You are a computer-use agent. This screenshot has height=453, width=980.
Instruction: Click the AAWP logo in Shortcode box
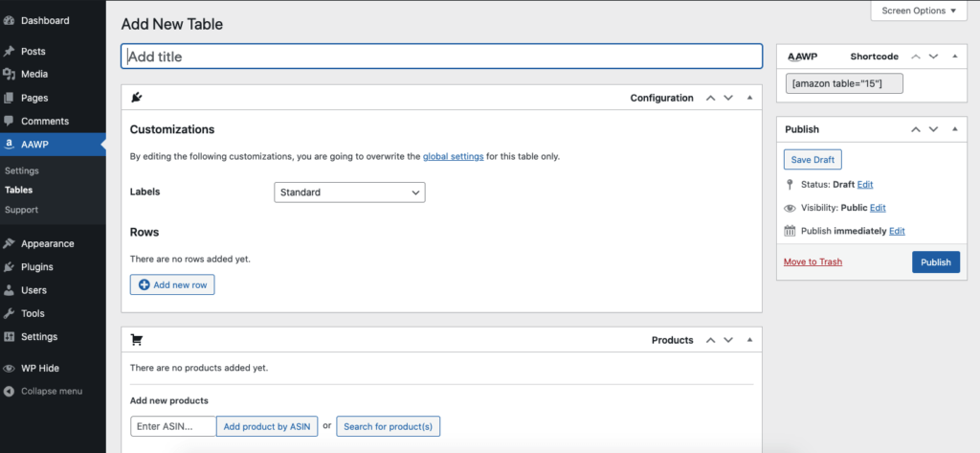pyautogui.click(x=802, y=57)
